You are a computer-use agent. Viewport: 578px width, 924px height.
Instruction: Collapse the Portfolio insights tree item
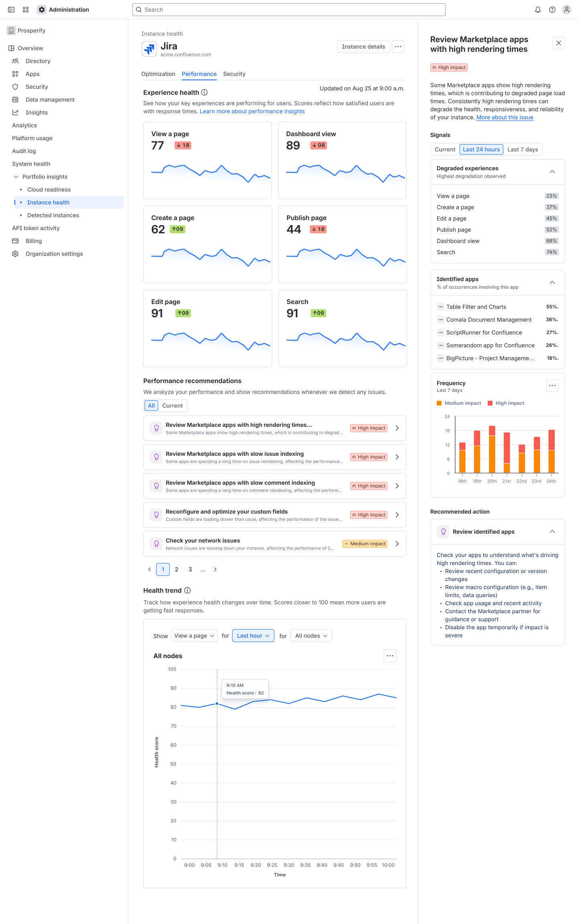pyautogui.click(x=16, y=177)
